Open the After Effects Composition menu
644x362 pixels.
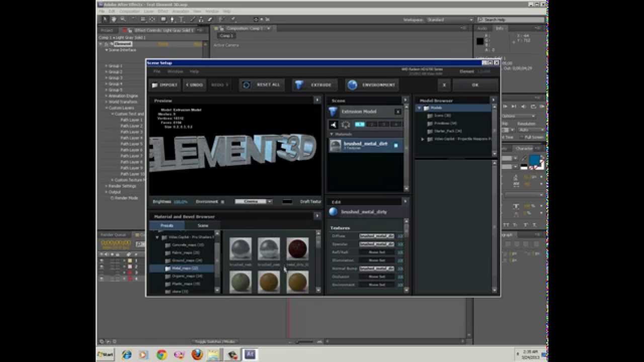click(130, 11)
